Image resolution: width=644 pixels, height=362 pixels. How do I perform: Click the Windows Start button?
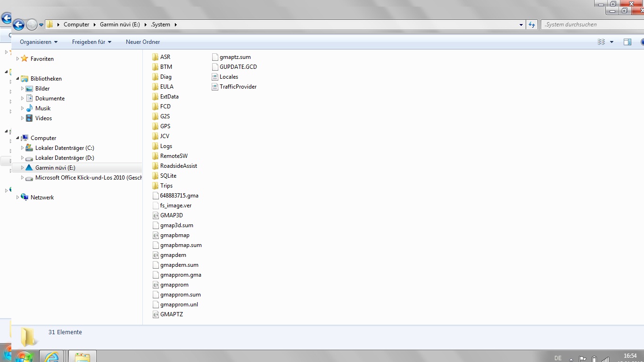pos(24,356)
